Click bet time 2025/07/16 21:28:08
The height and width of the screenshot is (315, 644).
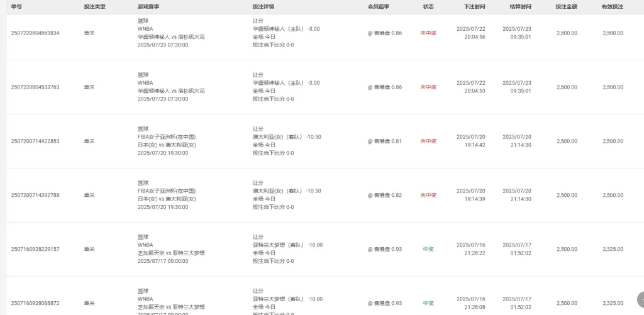[471, 303]
